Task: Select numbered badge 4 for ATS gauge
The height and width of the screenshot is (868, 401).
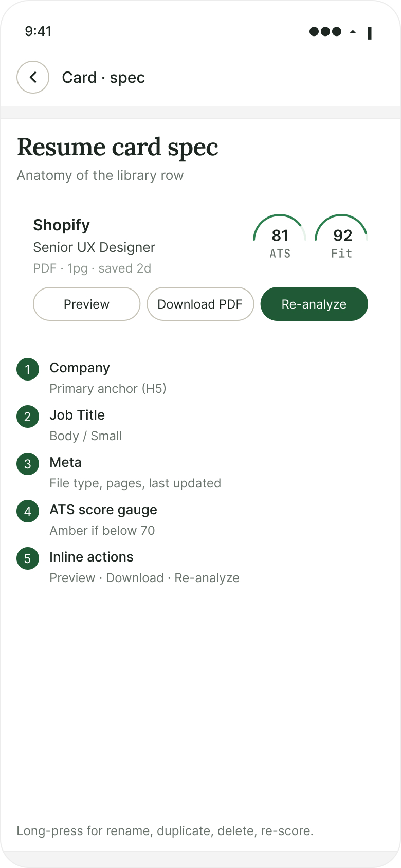Action: click(28, 511)
